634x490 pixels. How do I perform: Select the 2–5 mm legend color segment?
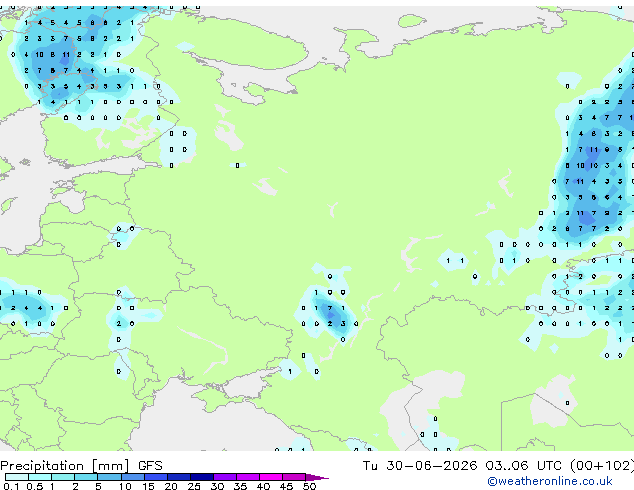coord(86,477)
